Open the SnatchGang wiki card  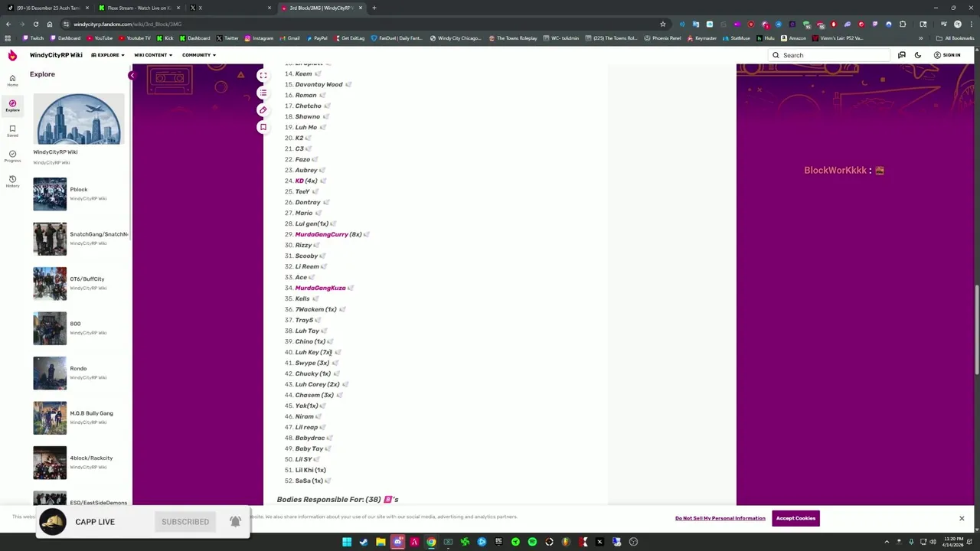tap(79, 238)
